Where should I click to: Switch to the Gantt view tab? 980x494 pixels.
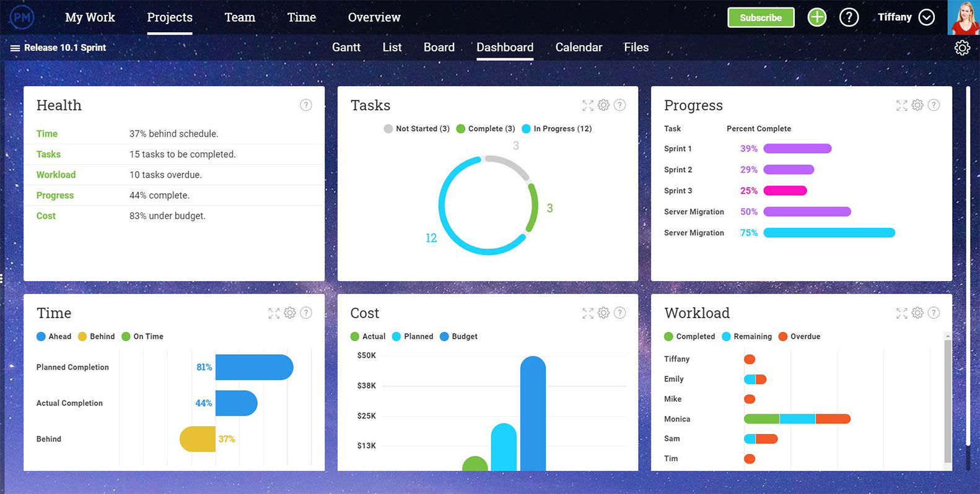tap(346, 48)
